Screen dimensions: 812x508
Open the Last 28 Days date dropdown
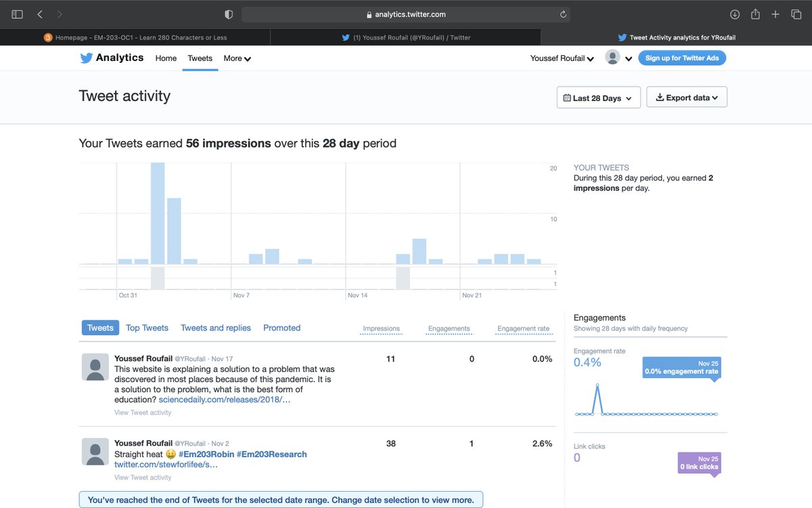coord(598,98)
